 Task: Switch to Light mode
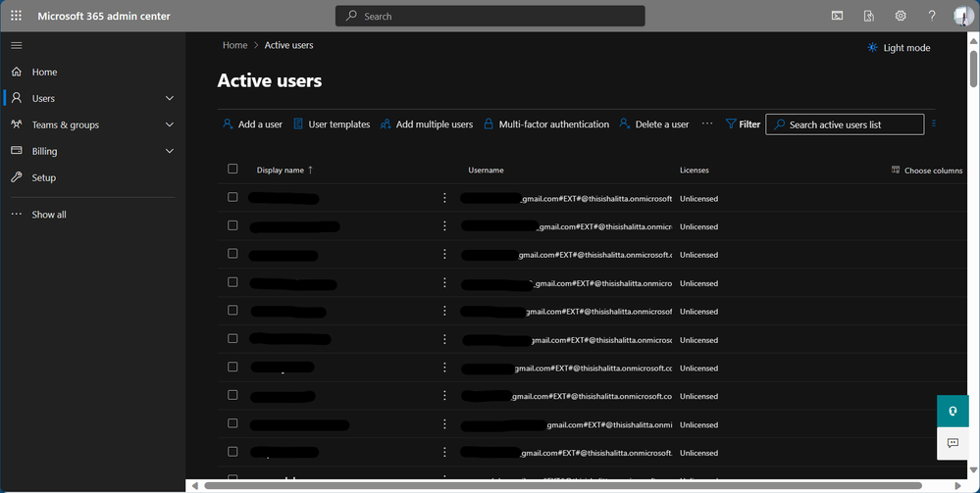coord(899,47)
